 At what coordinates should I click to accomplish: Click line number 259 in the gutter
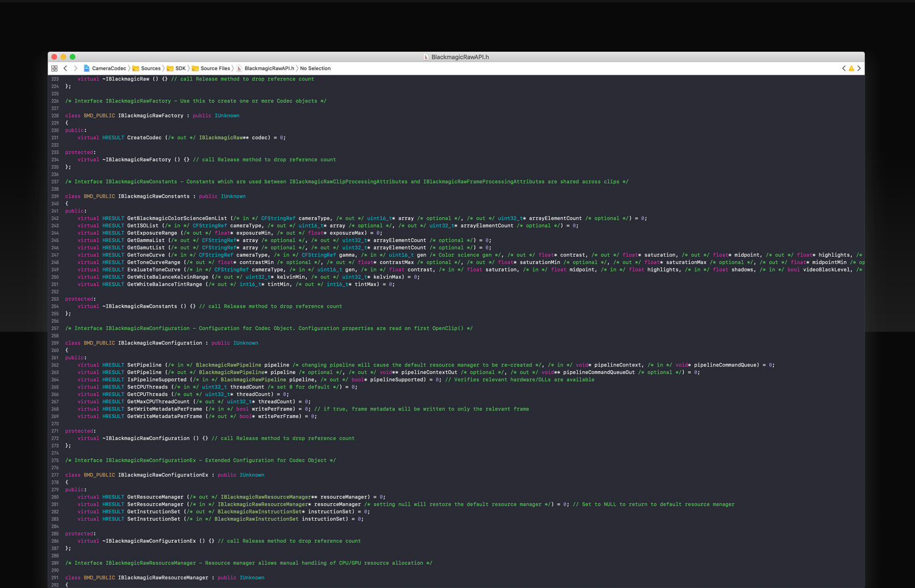(x=55, y=343)
